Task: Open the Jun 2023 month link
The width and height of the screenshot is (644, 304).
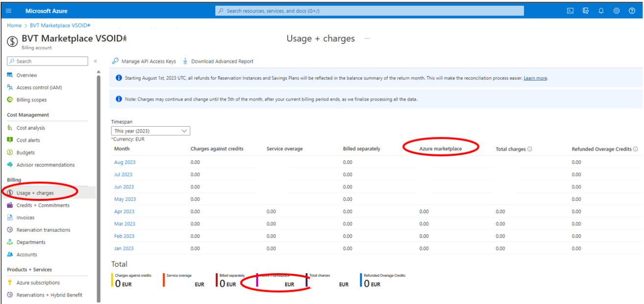Action: (124, 187)
